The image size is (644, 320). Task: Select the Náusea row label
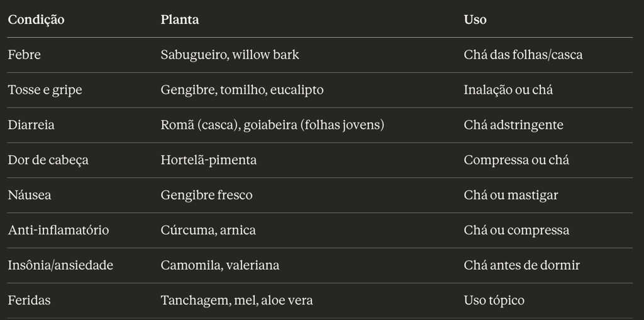pos(30,195)
